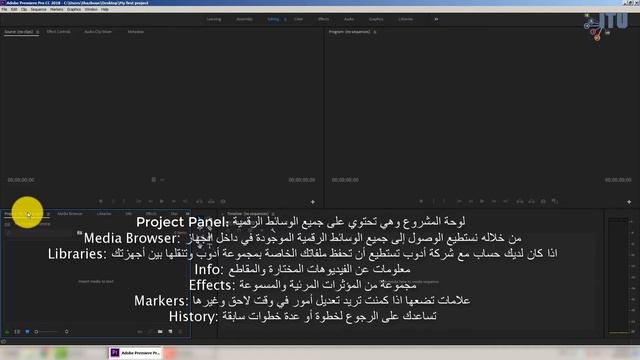Click Automate to Sequence in Project panel
The image size is (640, 360).
pyautogui.click(x=140, y=332)
